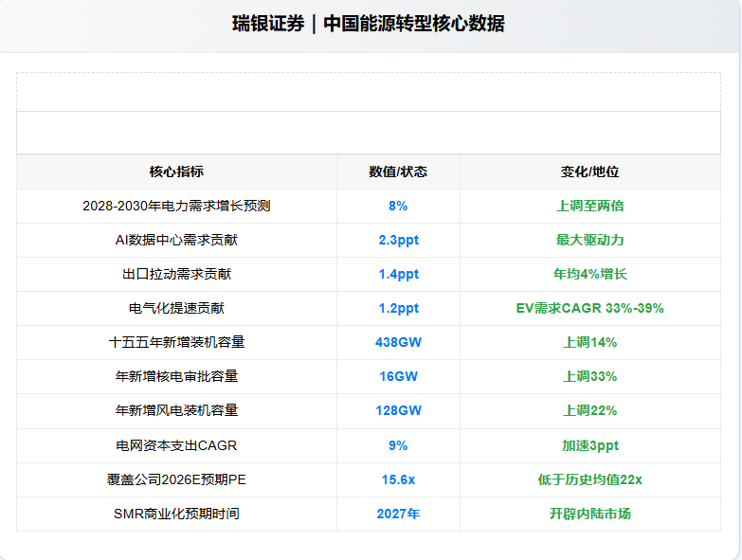Select the 覆盖公司2026E预期PE row label
This screenshot has width=742, height=560.
(x=176, y=479)
